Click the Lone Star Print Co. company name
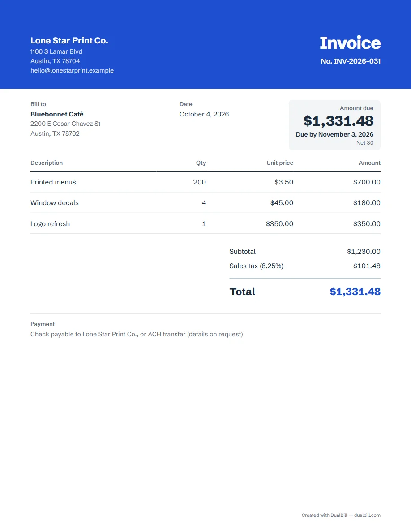This screenshot has width=411, height=532. (69, 40)
